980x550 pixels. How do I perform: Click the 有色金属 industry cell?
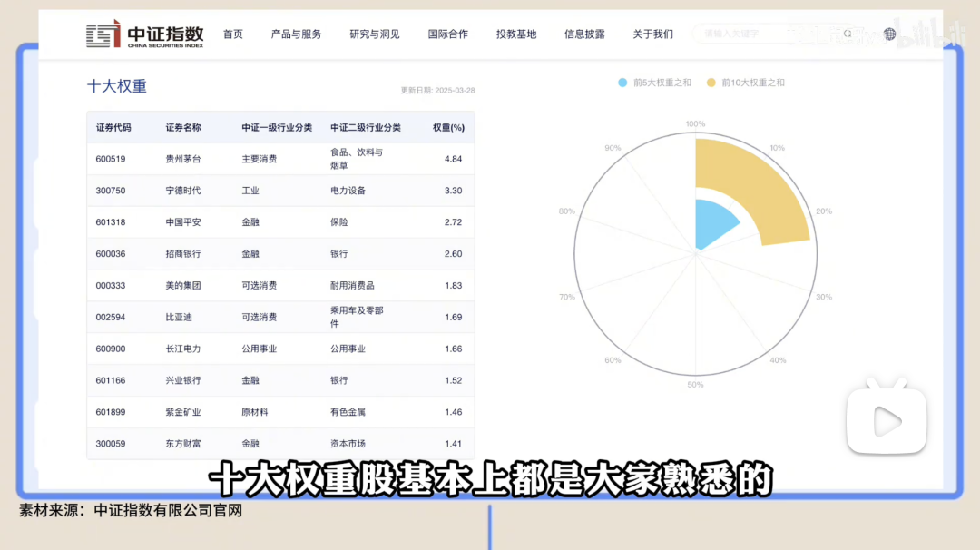click(x=348, y=412)
